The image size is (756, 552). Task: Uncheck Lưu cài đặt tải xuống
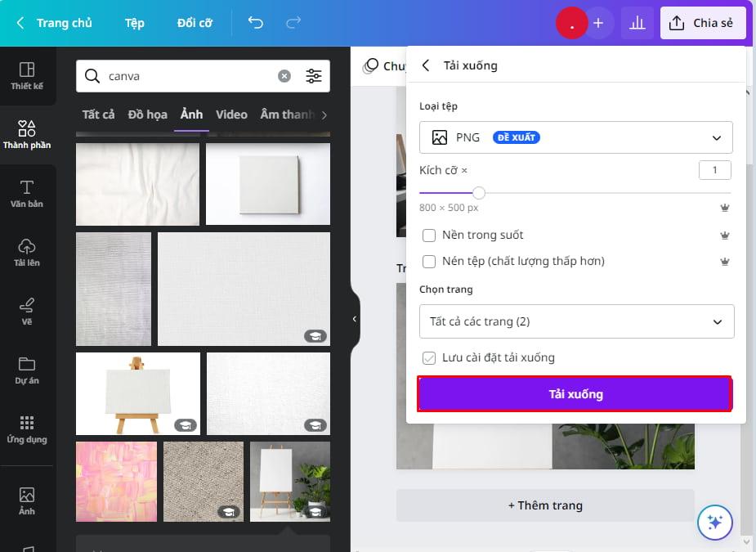428,357
